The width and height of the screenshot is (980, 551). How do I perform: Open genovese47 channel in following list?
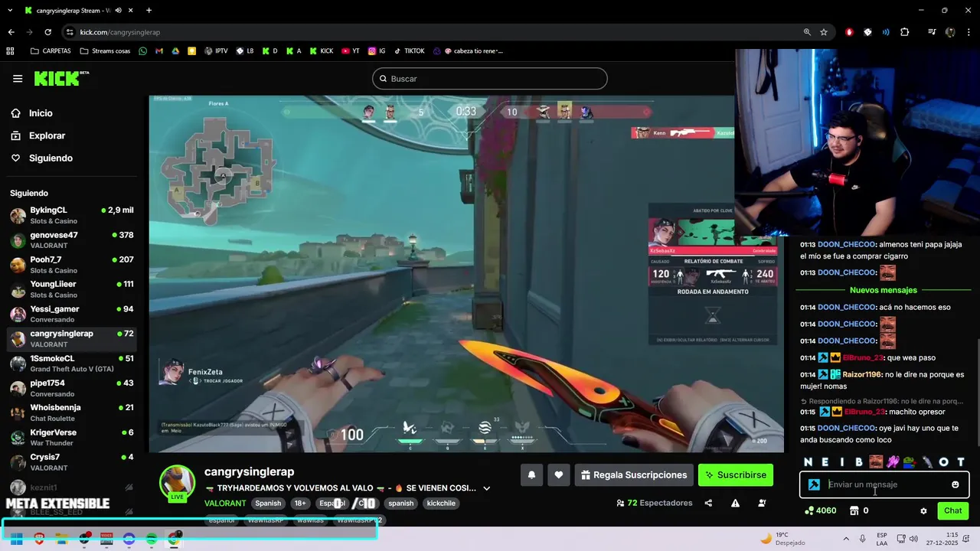point(72,240)
